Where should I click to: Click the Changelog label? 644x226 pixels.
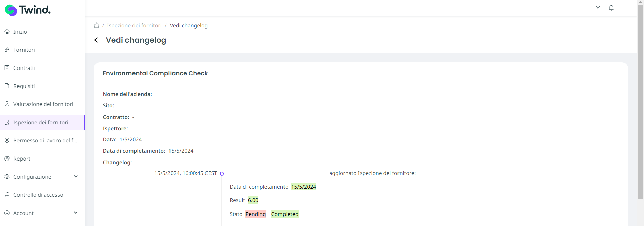pyautogui.click(x=117, y=163)
